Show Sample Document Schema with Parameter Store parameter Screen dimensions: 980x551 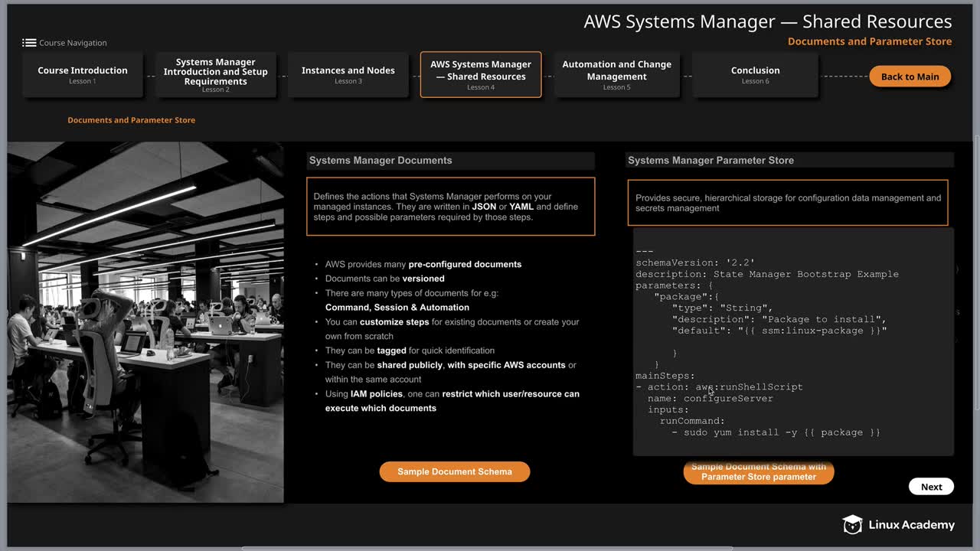pyautogui.click(x=759, y=471)
